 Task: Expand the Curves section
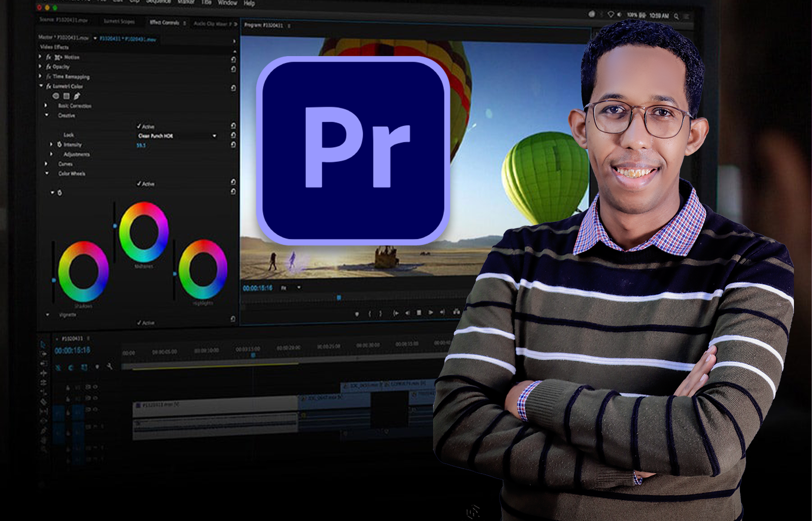(x=46, y=163)
